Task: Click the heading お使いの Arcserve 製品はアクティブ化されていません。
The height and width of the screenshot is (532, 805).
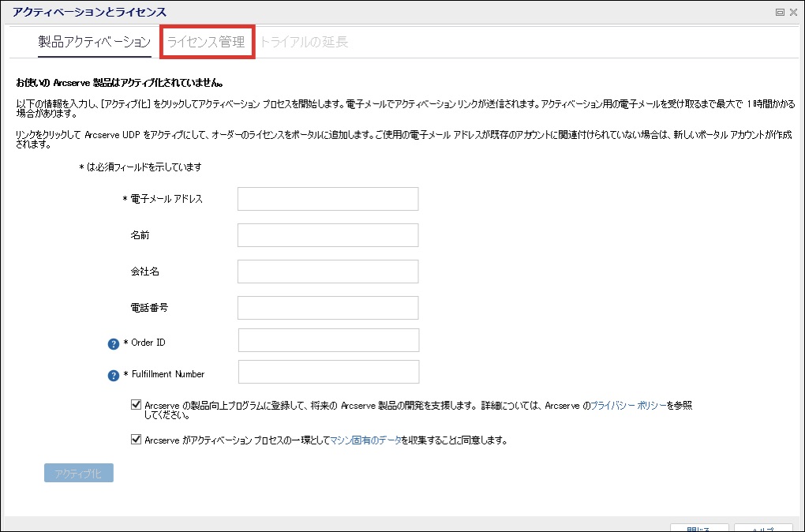Action: tap(120, 82)
